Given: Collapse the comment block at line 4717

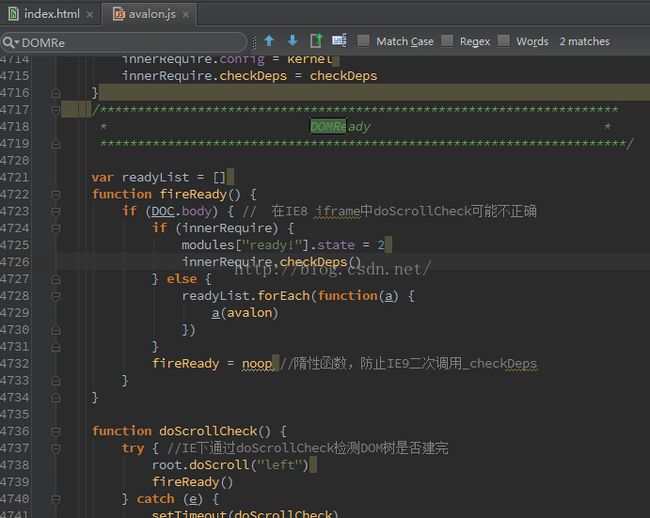Looking at the screenshot, I should click(56, 110).
